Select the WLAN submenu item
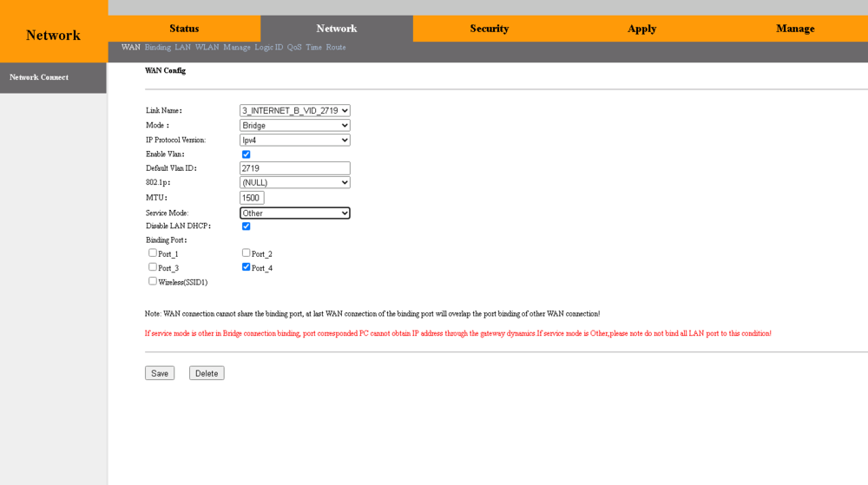Image resolution: width=868 pixels, height=485 pixels. tap(207, 48)
